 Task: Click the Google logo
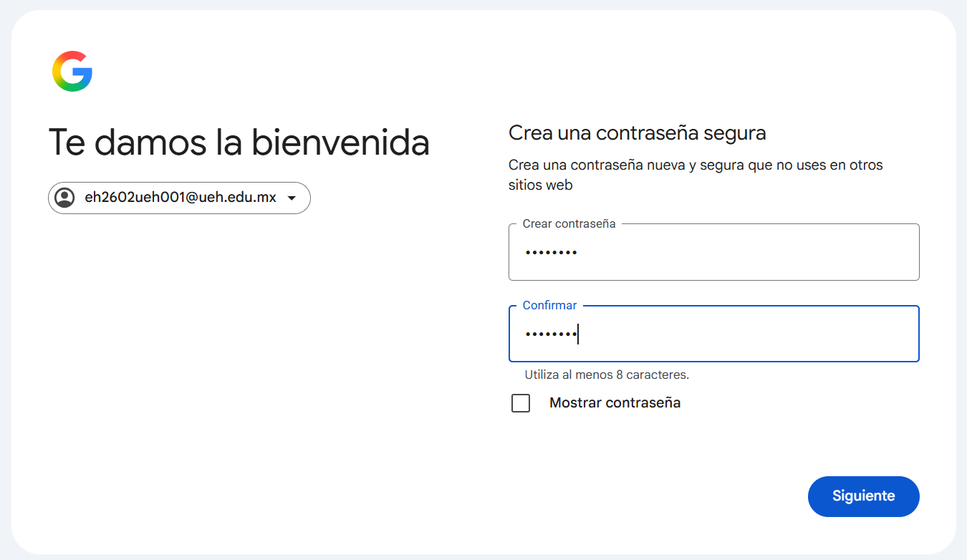(72, 72)
